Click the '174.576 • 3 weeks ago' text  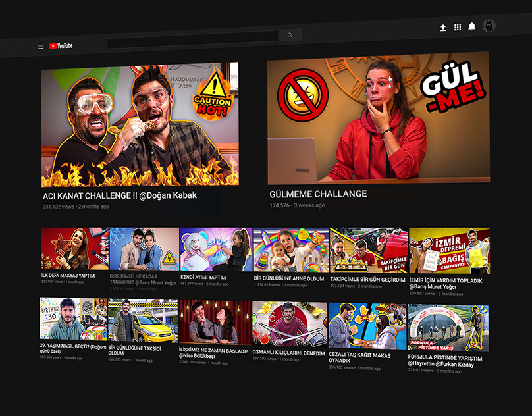coord(297,205)
